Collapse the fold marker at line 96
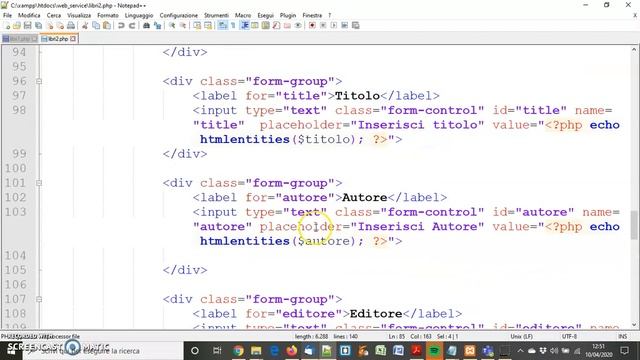The width and height of the screenshot is (640, 360). 39,81
